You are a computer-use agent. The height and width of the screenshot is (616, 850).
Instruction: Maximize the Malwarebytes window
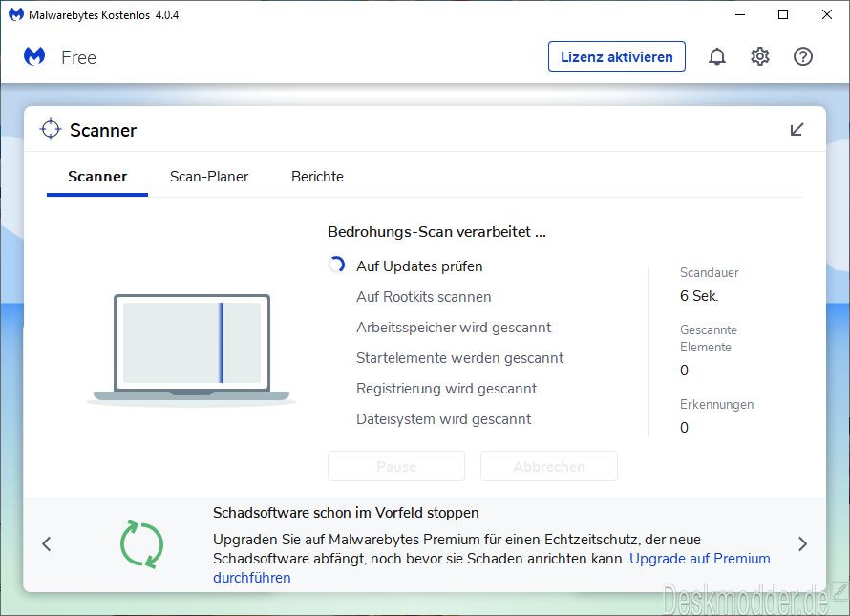783,14
